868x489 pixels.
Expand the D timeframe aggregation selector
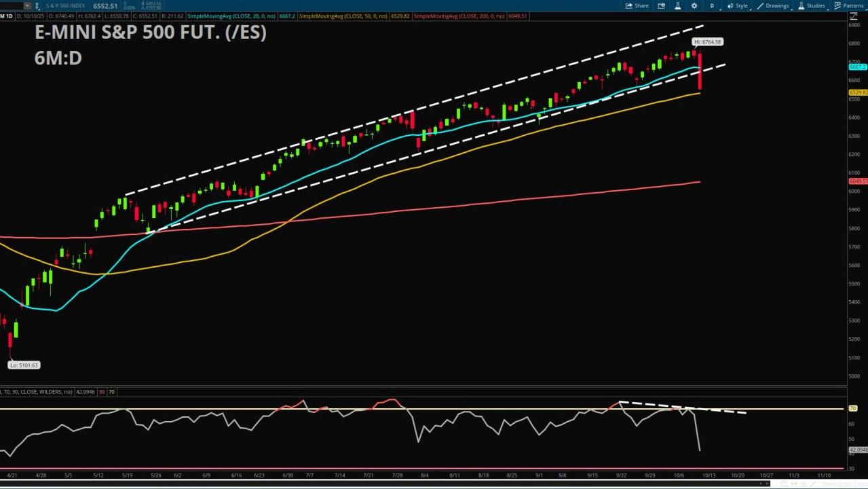[x=712, y=5]
